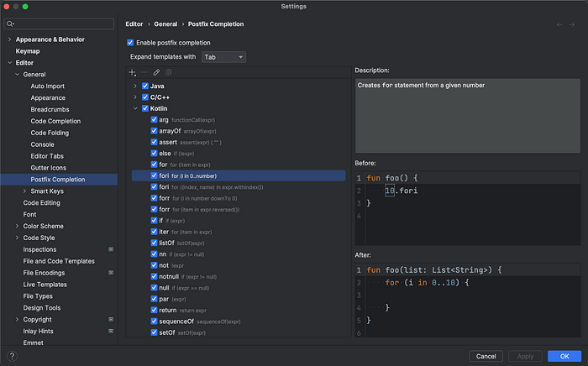Select the listOf postfix template row
Screen dimensions: 588x366
pyautogui.click(x=171, y=243)
